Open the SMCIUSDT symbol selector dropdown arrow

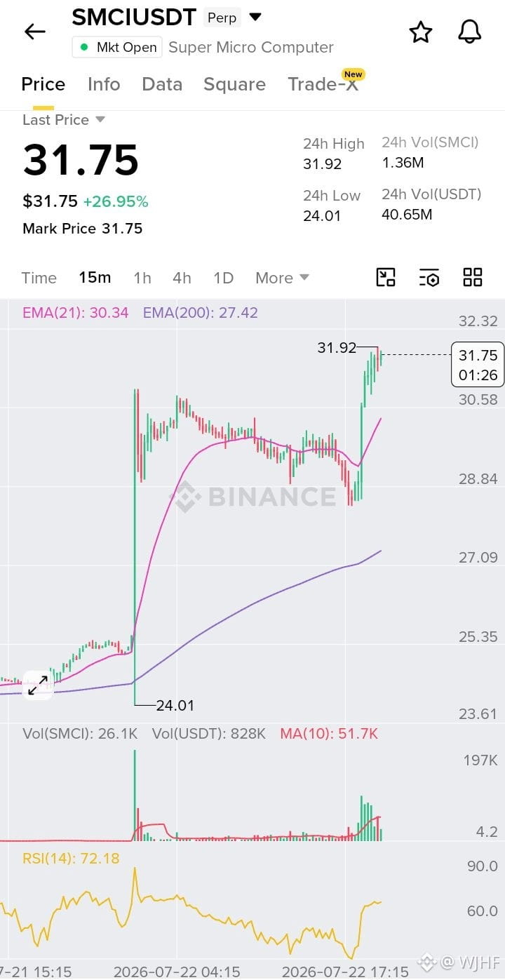pyautogui.click(x=255, y=17)
